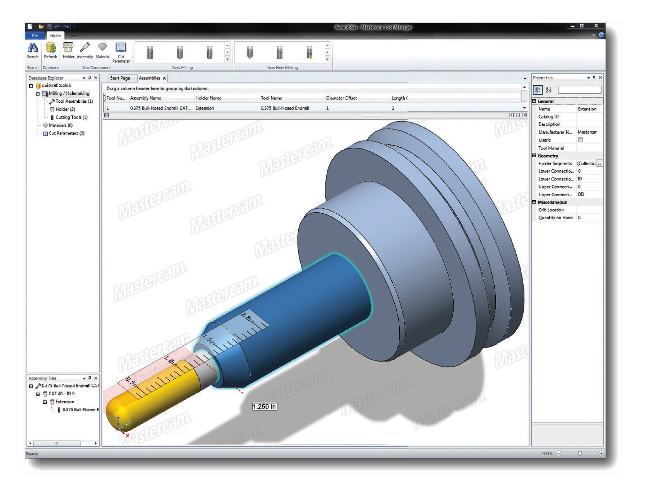This screenshot has height=481, width=645.
Task: Click the open folder icon in title bar
Action: tap(41, 27)
